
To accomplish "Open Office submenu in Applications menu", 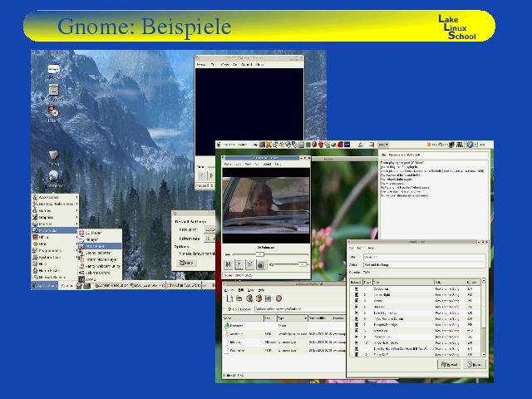I will tap(55, 237).
